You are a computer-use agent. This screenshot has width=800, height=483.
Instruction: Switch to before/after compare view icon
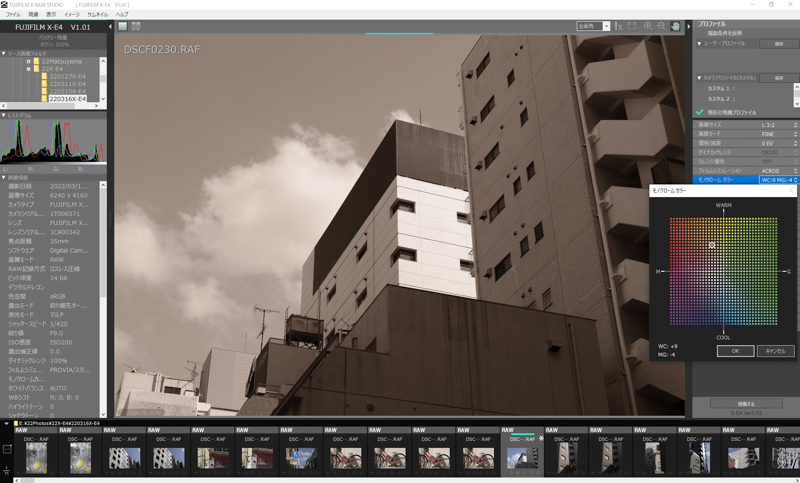136,26
